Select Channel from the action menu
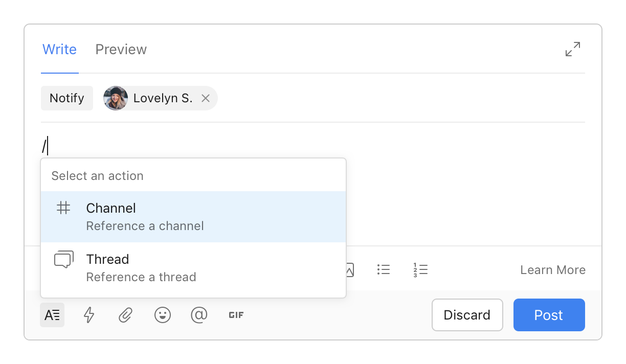The image size is (626, 364). (x=193, y=217)
